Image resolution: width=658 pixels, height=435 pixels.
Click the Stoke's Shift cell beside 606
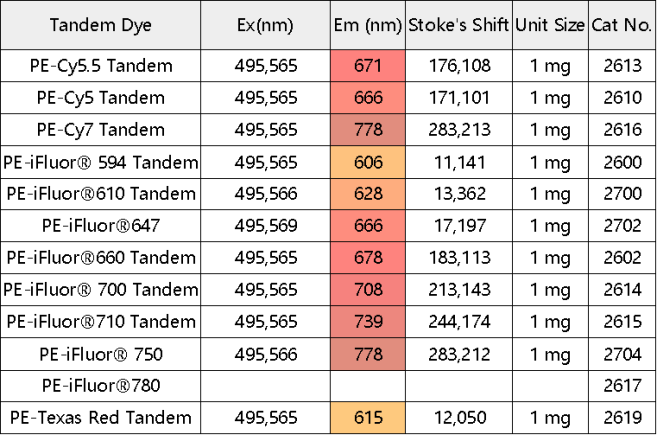click(x=459, y=162)
